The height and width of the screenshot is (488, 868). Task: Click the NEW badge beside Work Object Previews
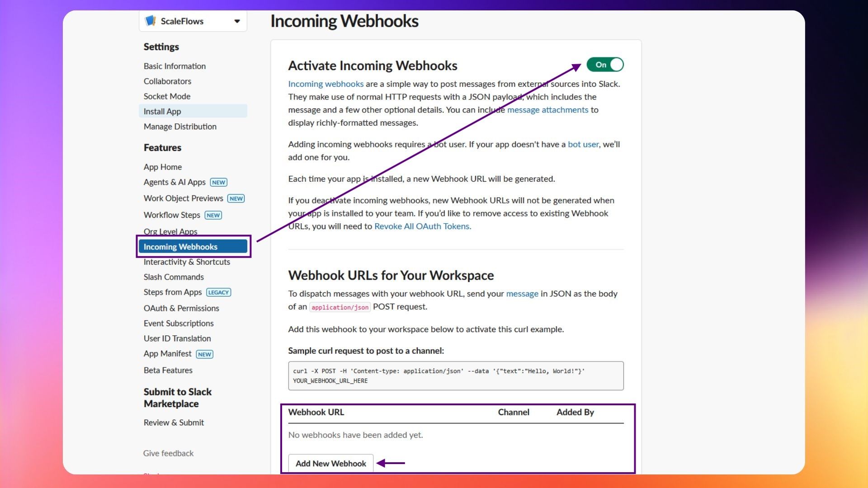coord(236,199)
